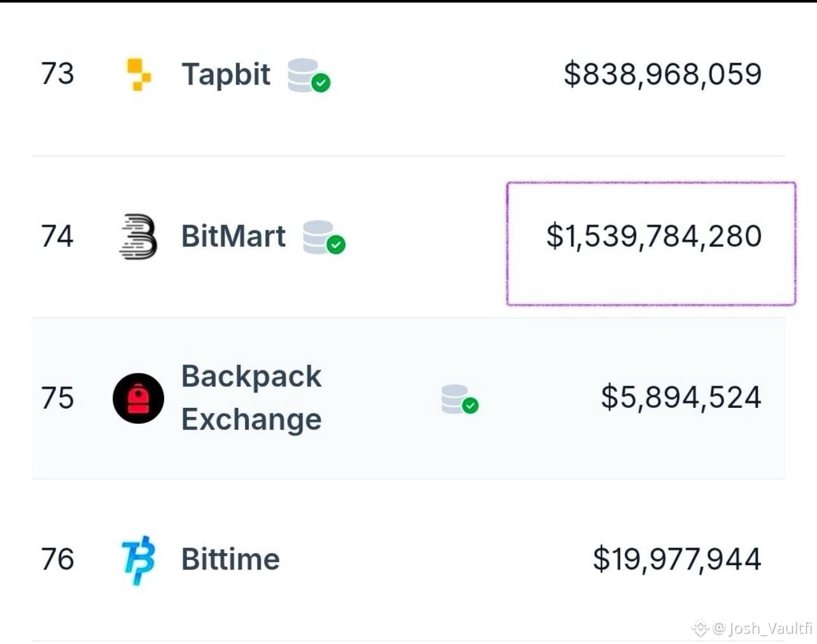Open the BitMart exchange name link
The width and height of the screenshot is (817, 644).
coord(234,236)
